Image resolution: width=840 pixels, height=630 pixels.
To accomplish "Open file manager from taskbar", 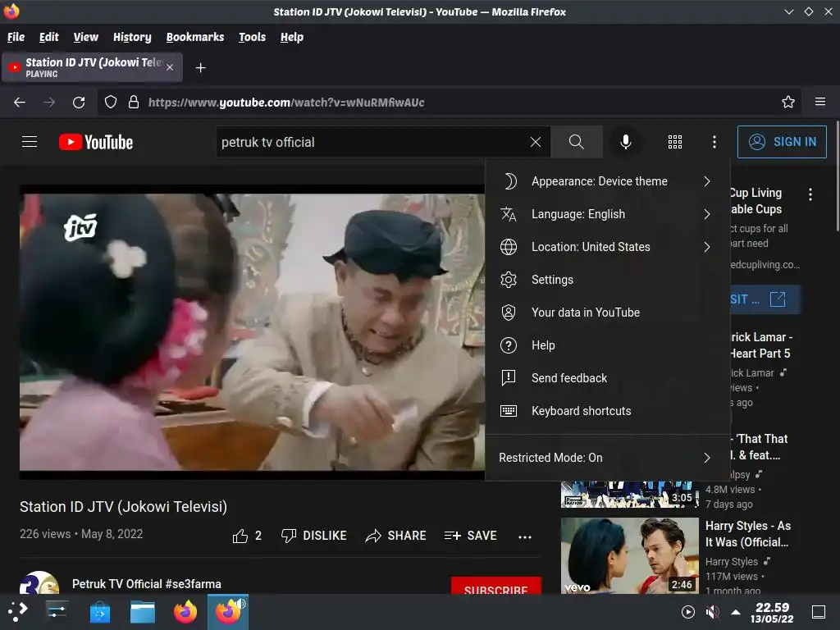I will pyautogui.click(x=143, y=611).
